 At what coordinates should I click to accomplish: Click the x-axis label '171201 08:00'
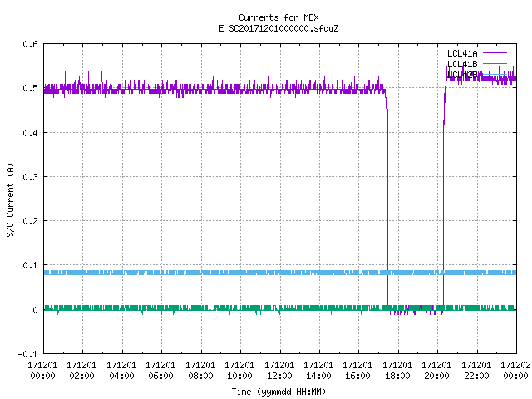click(x=200, y=371)
